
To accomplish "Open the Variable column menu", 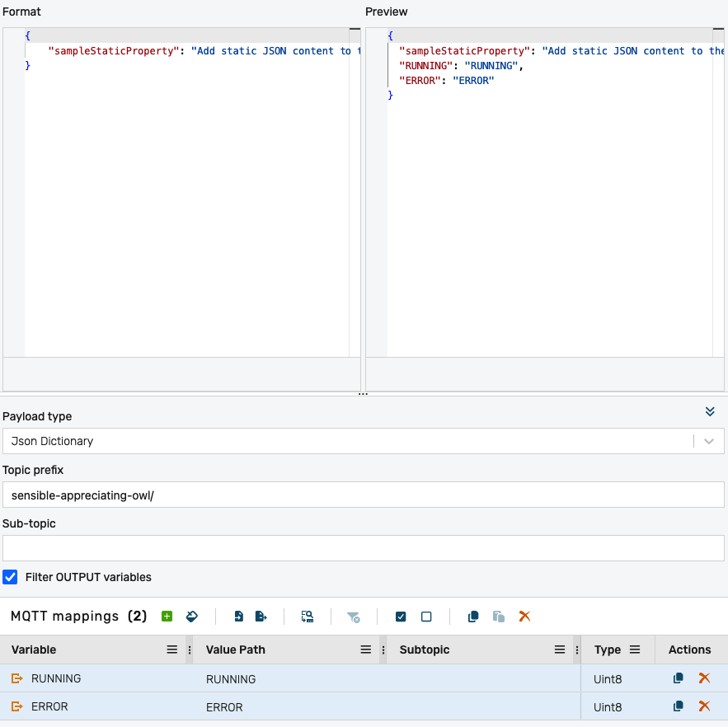I will point(171,650).
